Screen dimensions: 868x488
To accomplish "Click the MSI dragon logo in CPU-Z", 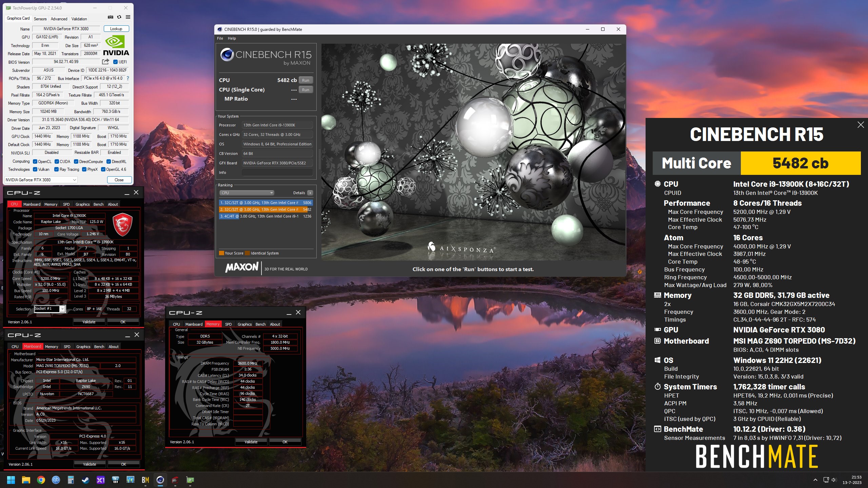I will point(122,224).
